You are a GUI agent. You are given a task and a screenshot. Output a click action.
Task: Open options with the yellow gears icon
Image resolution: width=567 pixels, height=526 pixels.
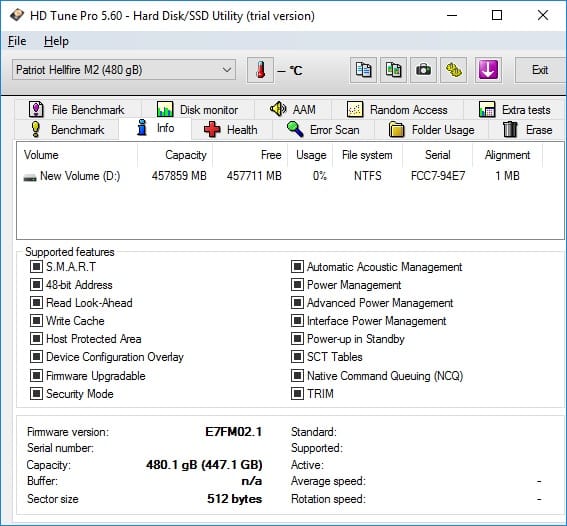tap(453, 70)
